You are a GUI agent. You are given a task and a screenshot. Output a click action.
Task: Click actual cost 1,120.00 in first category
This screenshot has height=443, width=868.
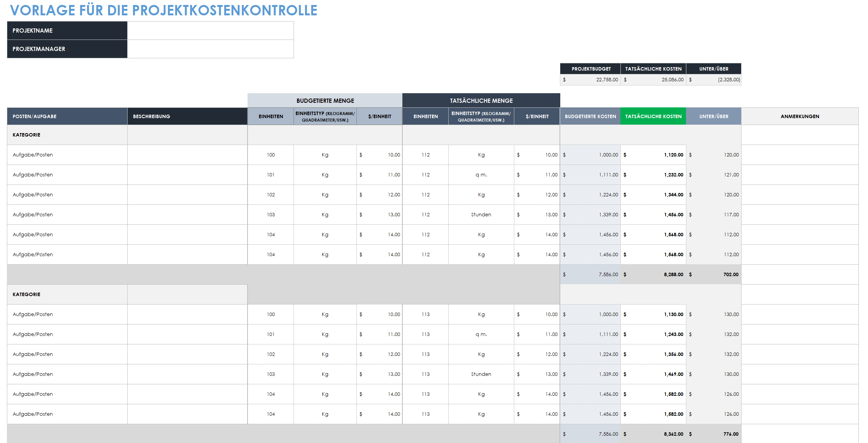pyautogui.click(x=653, y=155)
